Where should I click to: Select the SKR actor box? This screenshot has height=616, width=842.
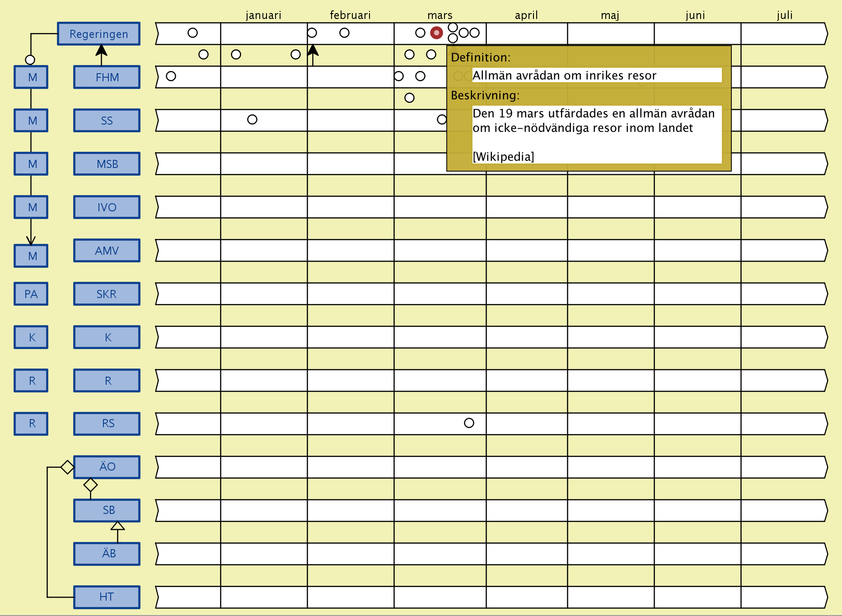[x=107, y=294]
